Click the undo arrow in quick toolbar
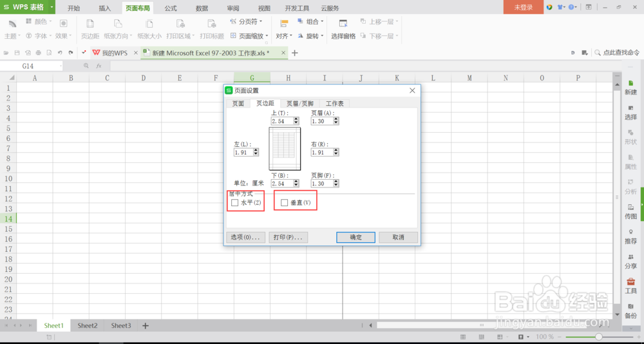 point(60,53)
